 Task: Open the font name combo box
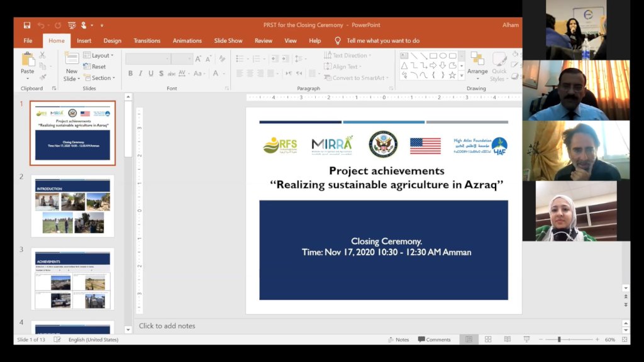click(x=148, y=59)
